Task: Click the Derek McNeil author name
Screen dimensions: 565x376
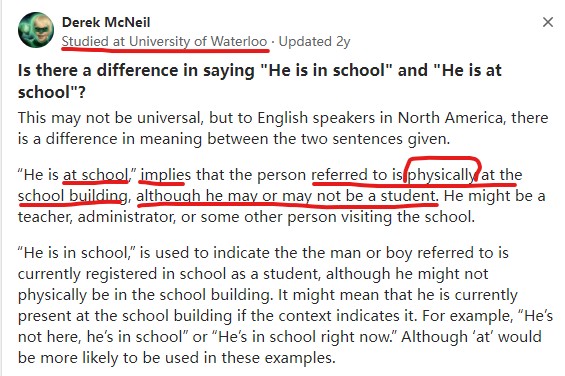Action: (106, 22)
